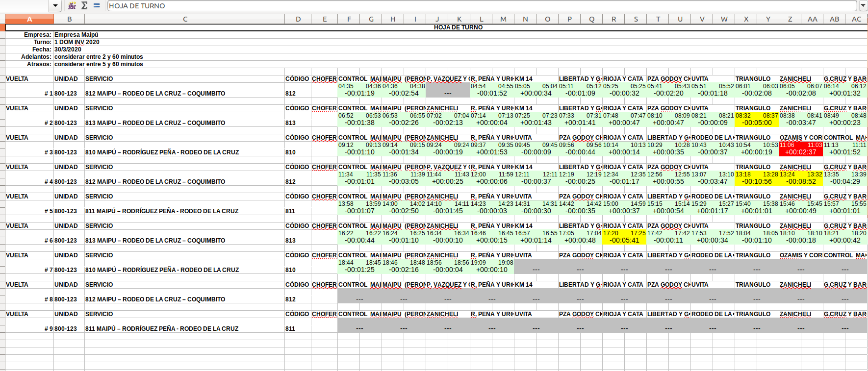
Task: Click inside the formula input line
Action: 481,6
